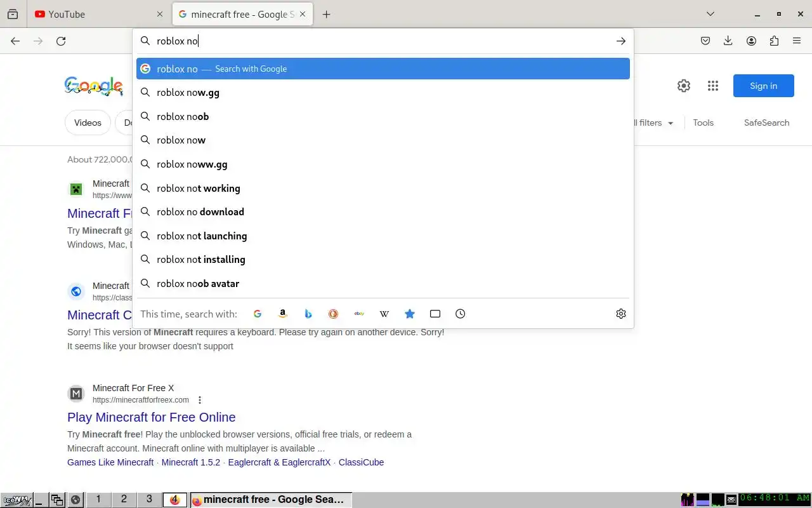
Task: Search this time with Google engine icon
Action: 258,314
